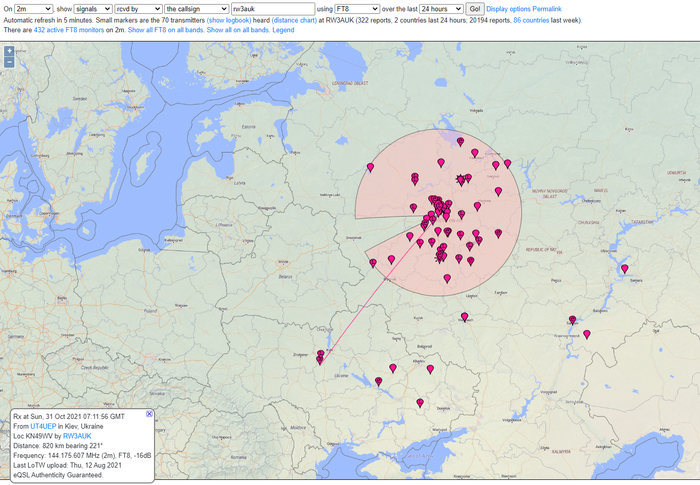This screenshot has width=700, height=485.
Task: Select the northernmost pink transmitter marker
Action: pos(460,141)
